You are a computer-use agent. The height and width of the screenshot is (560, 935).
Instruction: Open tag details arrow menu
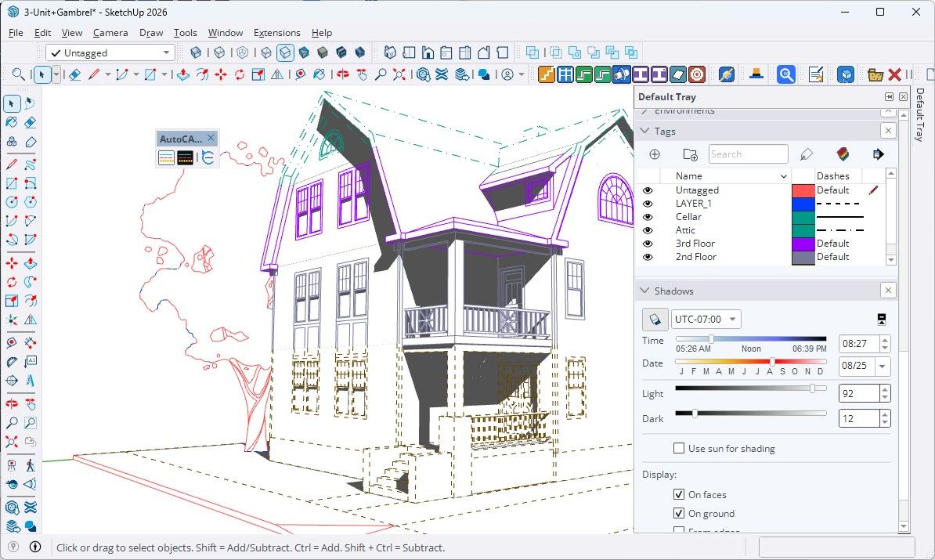click(878, 154)
